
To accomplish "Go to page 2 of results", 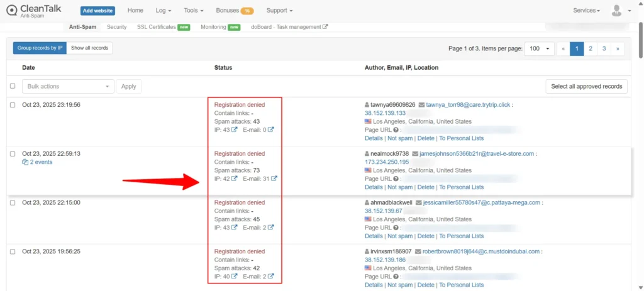I will (591, 48).
